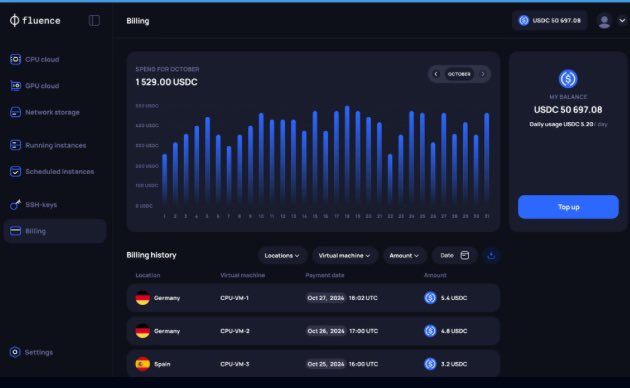The height and width of the screenshot is (388, 630).
Task: Select Billing in sidebar
Action: coord(55,231)
